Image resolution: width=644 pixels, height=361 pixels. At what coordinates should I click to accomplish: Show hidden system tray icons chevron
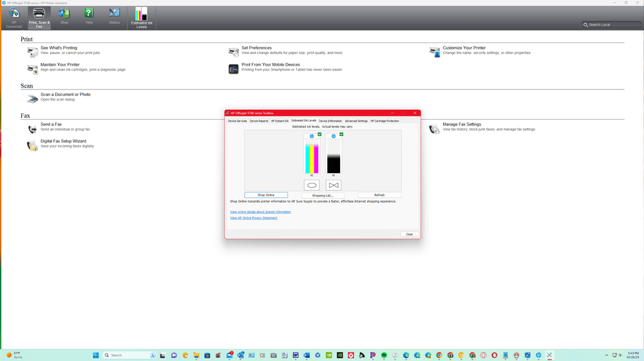tap(606, 355)
